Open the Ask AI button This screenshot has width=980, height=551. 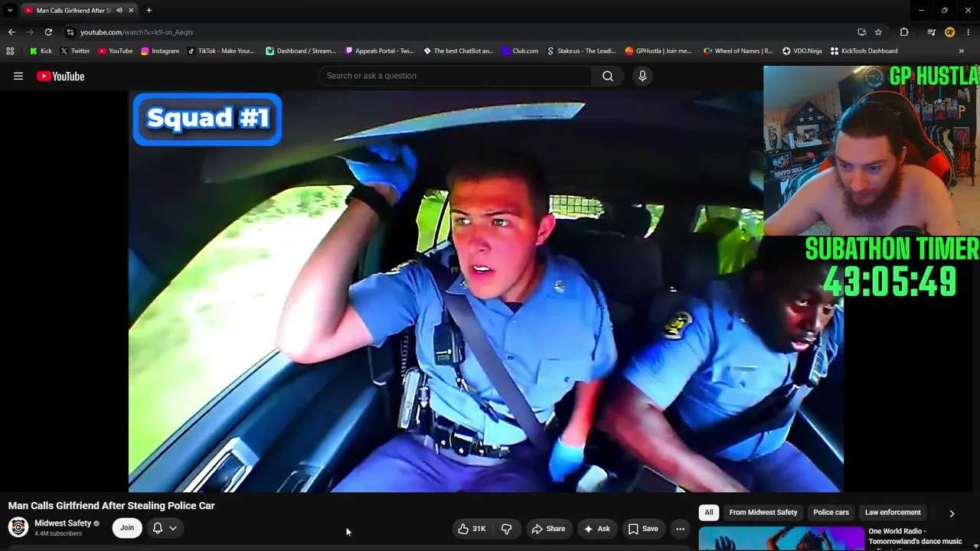[x=597, y=529]
